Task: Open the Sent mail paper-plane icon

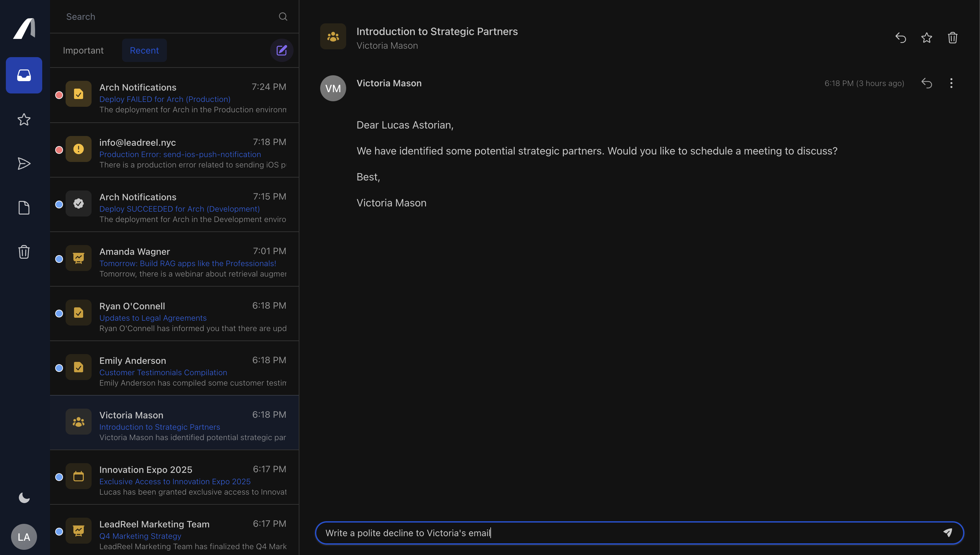Action: 24,164
